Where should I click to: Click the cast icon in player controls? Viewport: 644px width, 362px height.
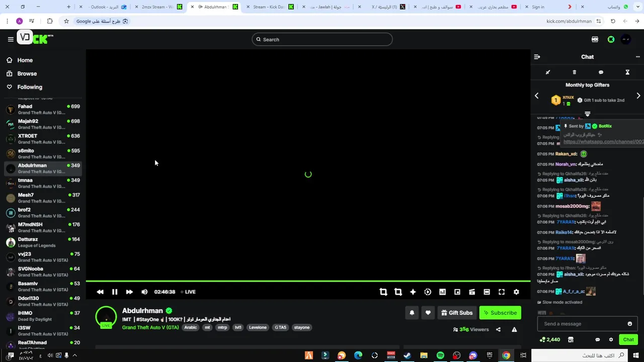coord(472,292)
